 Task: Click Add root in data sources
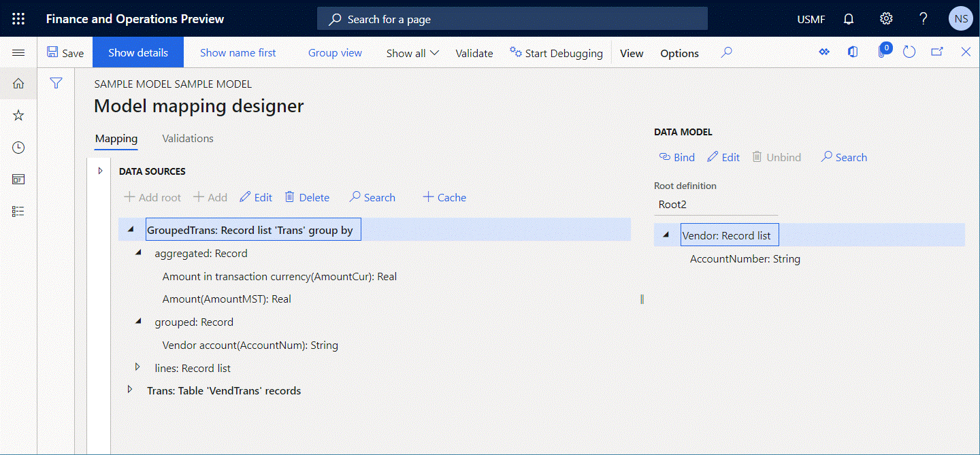pyautogui.click(x=152, y=198)
